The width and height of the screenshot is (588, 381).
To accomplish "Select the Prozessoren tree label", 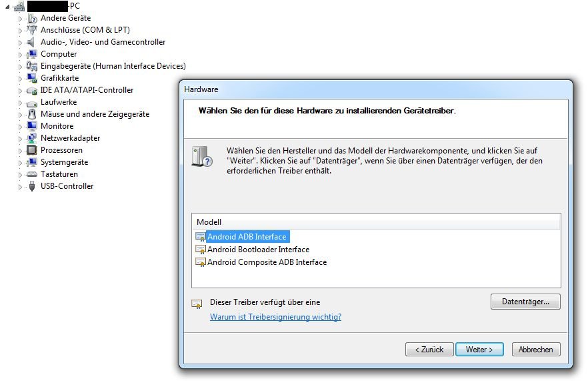I will point(61,150).
